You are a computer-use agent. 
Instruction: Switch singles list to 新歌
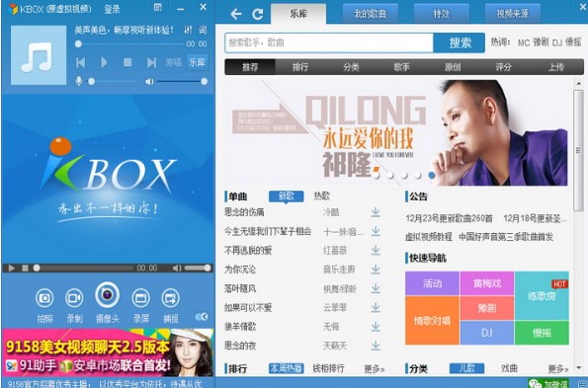[287, 195]
